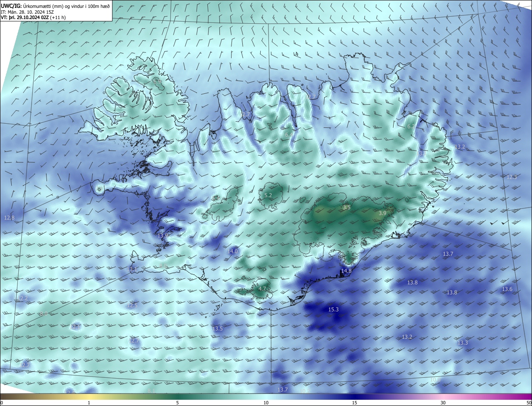Click the 13.3 value in the southeast
The width and height of the screenshot is (532, 406).
463,342
